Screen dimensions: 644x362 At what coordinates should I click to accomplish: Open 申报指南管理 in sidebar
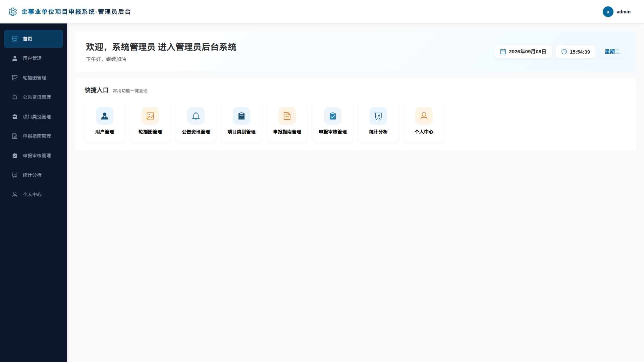pos(34,136)
